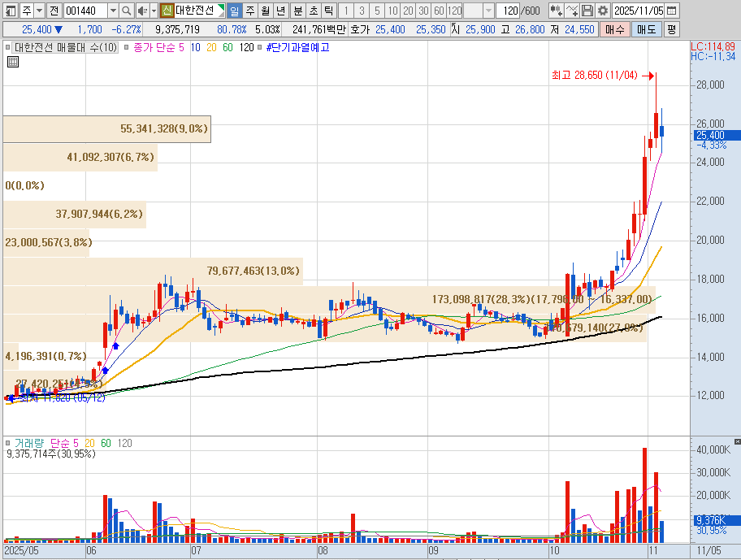Screen dimensions: 741x560
Task: Click the 대한전선 매물대 수(10) legend label
Action: click(x=66, y=48)
